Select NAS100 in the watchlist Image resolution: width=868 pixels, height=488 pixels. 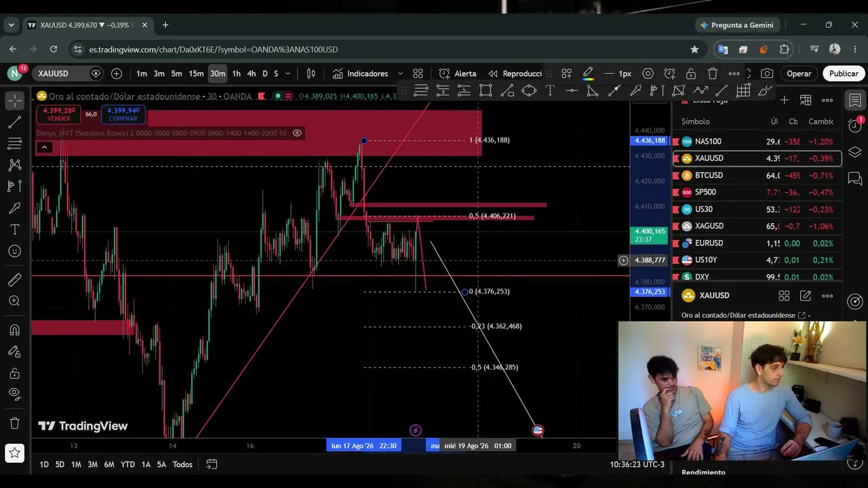[x=757, y=142]
